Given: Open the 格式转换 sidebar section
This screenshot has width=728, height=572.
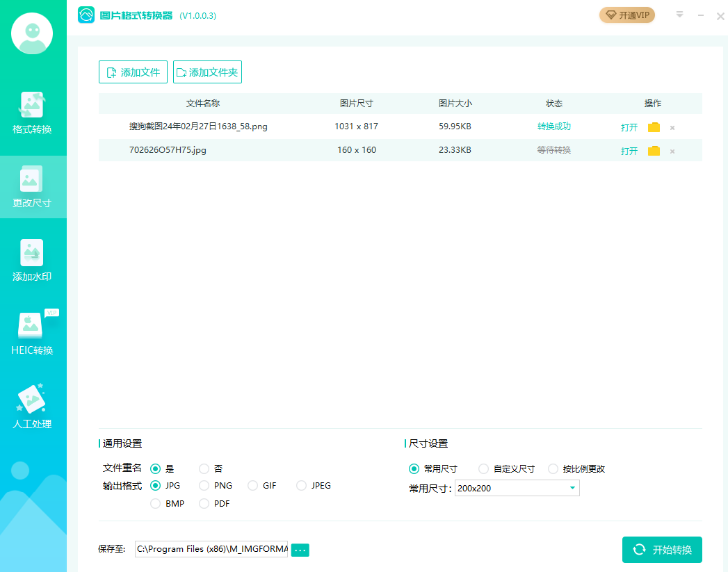Looking at the screenshot, I should 32,114.
